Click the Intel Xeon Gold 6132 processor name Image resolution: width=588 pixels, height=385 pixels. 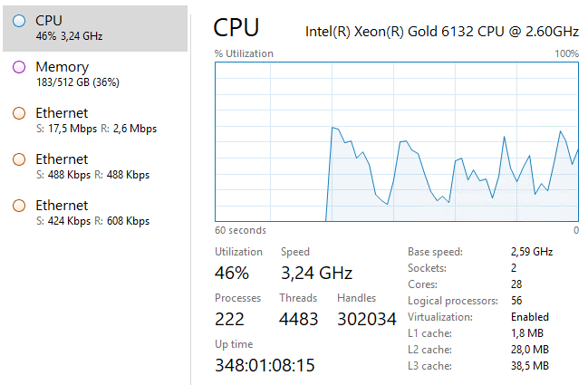(x=441, y=31)
